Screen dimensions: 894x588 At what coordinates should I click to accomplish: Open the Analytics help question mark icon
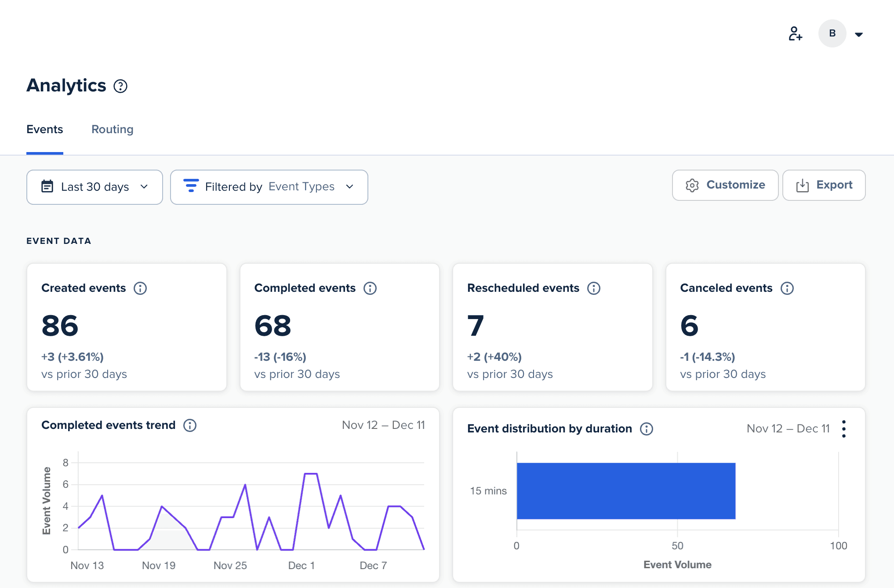(120, 86)
